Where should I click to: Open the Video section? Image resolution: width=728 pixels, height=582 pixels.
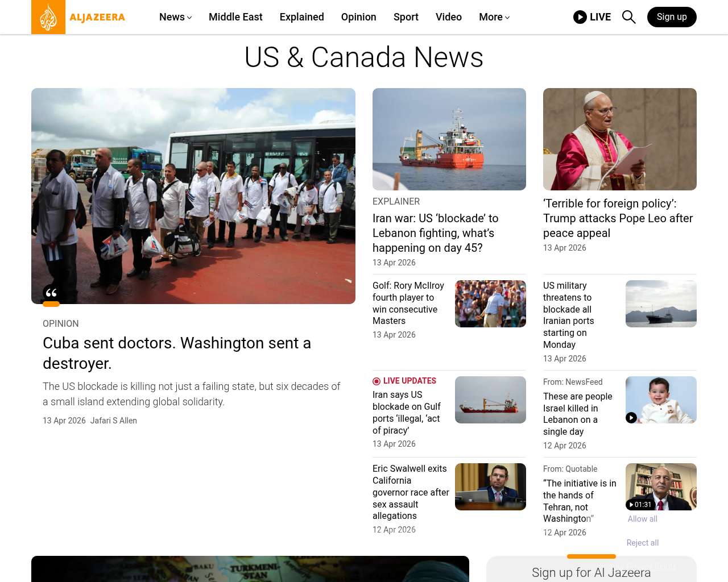click(449, 17)
